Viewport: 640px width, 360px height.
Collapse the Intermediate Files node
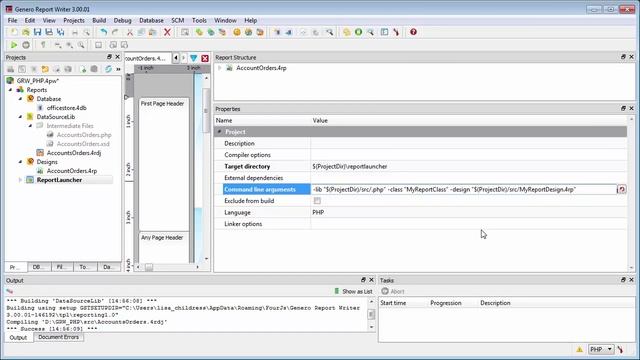30,126
